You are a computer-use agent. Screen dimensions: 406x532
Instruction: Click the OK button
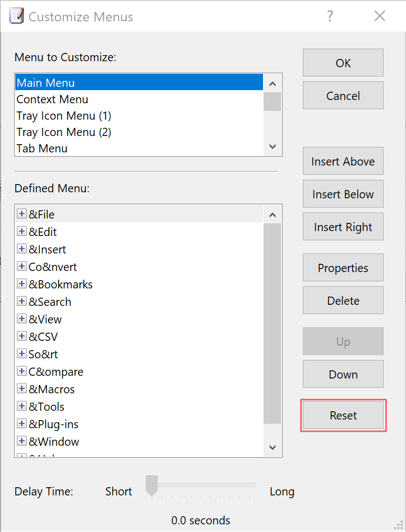click(343, 63)
